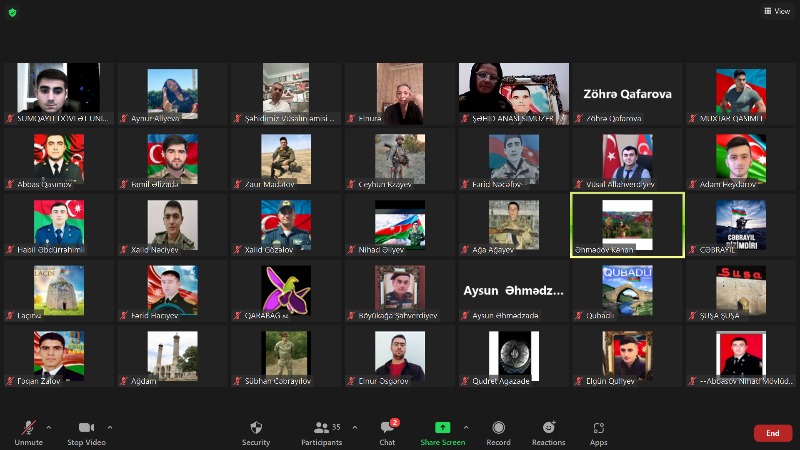This screenshot has height=450, width=800.
Task: Start recording with the Record button
Action: (x=498, y=428)
